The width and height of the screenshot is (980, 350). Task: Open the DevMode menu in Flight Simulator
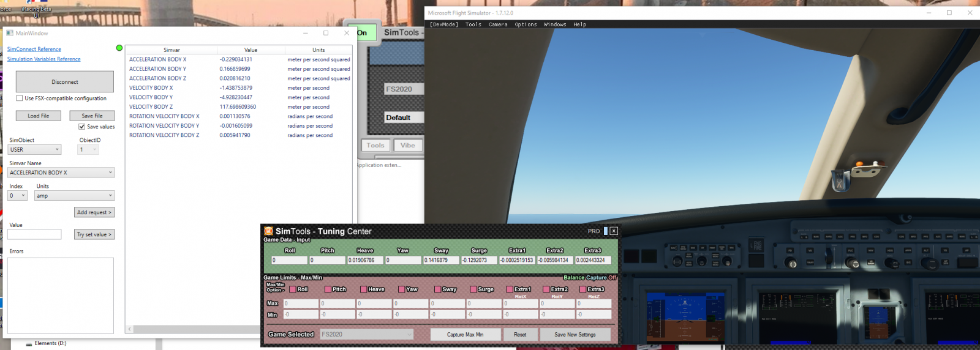click(x=444, y=24)
